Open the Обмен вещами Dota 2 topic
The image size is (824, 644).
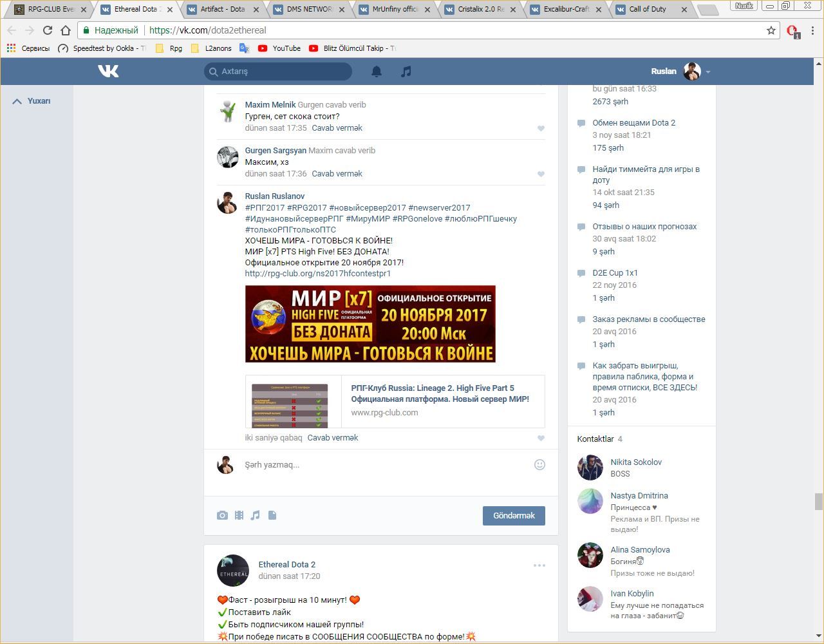[634, 123]
